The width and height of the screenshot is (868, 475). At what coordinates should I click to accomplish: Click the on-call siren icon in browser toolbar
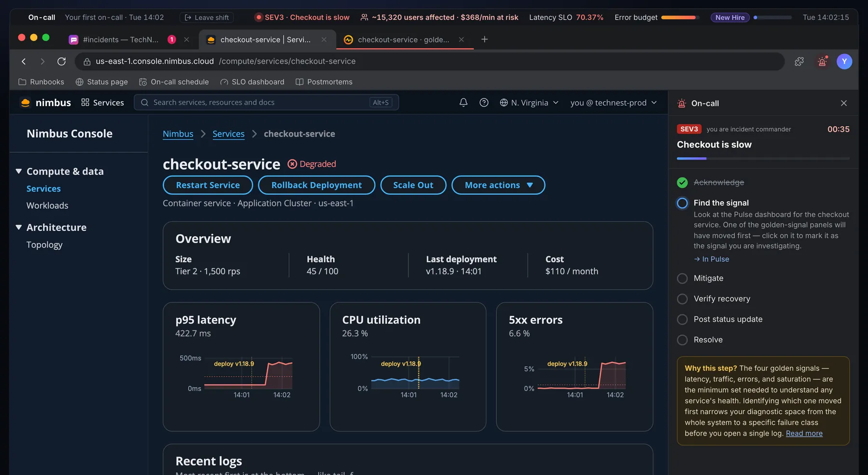[x=822, y=61]
